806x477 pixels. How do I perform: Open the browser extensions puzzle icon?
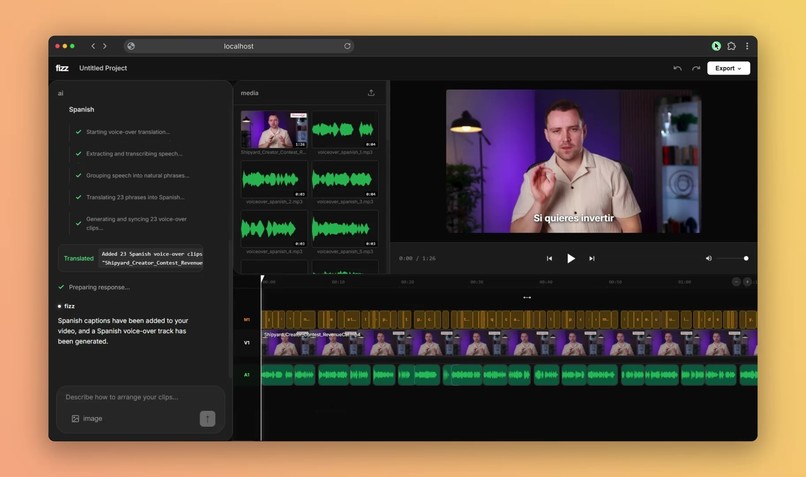point(731,46)
